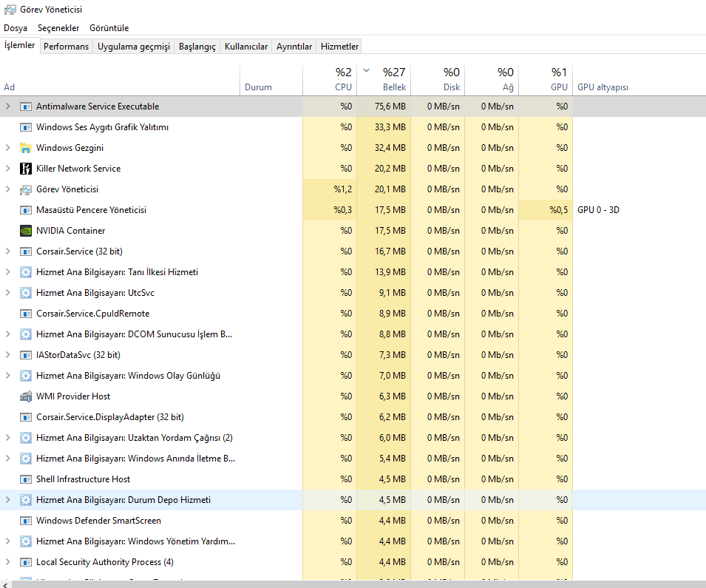Screen dimensions: 706x588
Task: Click the 33,3 MB memory value
Action: (390, 127)
